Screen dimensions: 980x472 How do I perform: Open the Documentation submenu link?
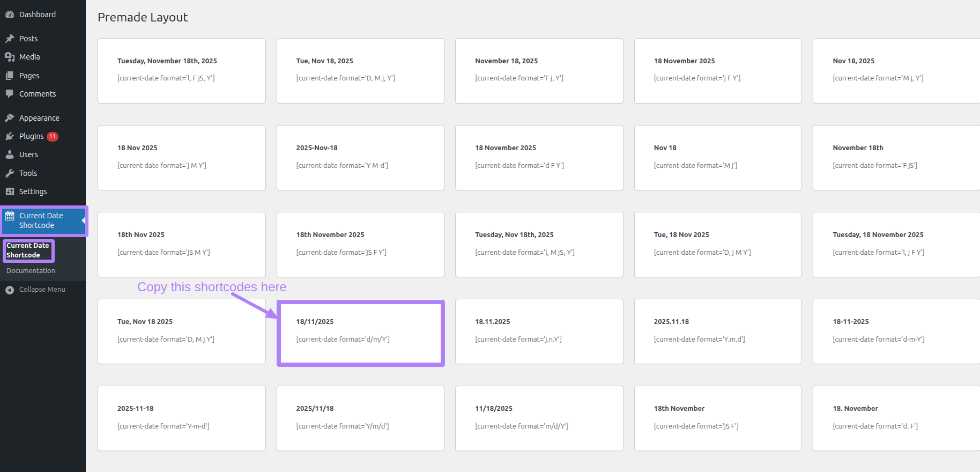coord(31,271)
